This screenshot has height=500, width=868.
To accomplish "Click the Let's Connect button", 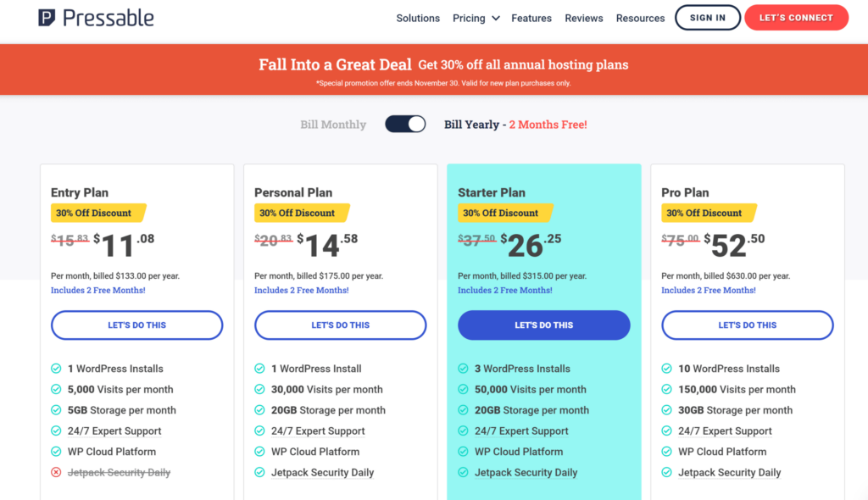I will (x=796, y=18).
